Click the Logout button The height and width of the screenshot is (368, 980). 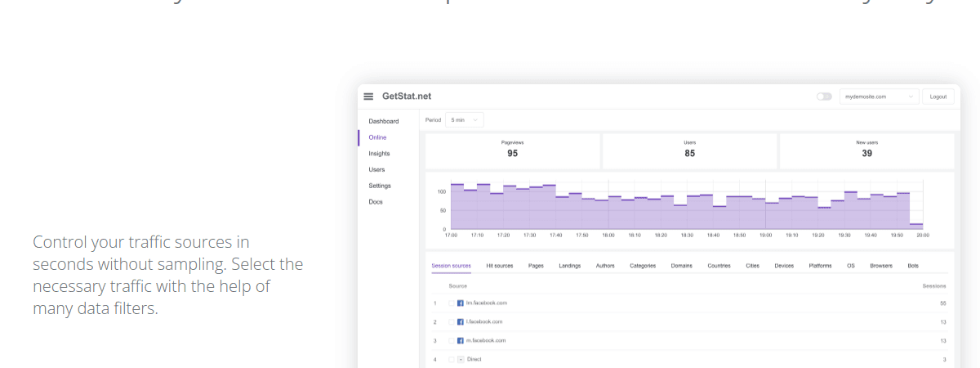[x=938, y=96]
